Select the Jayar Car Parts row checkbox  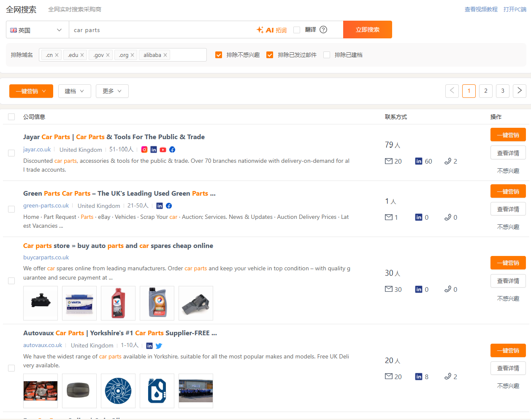coord(11,153)
